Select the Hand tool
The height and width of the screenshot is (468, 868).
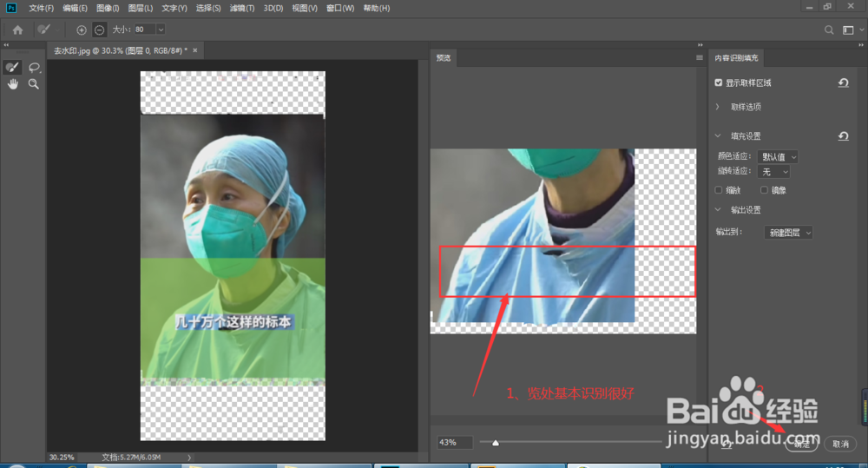pyautogui.click(x=12, y=84)
